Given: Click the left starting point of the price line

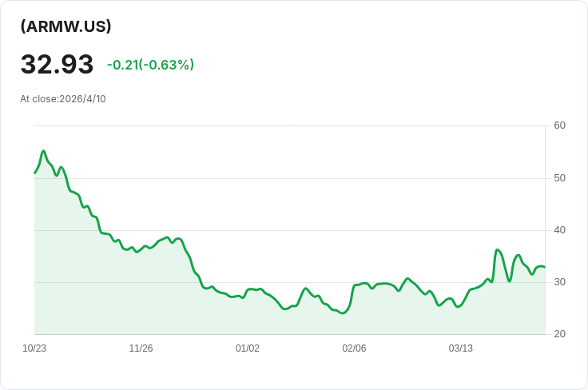Looking at the screenshot, I should [x=34, y=173].
